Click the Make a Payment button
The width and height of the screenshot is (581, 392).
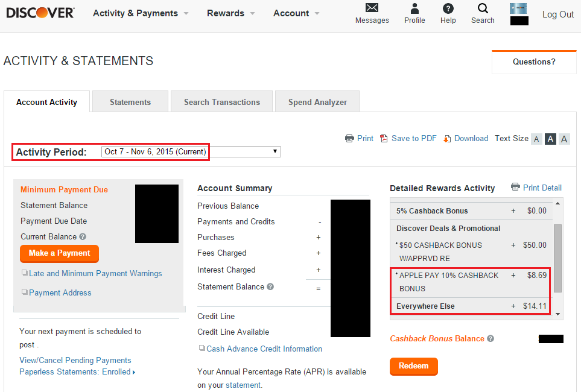pyautogui.click(x=59, y=253)
